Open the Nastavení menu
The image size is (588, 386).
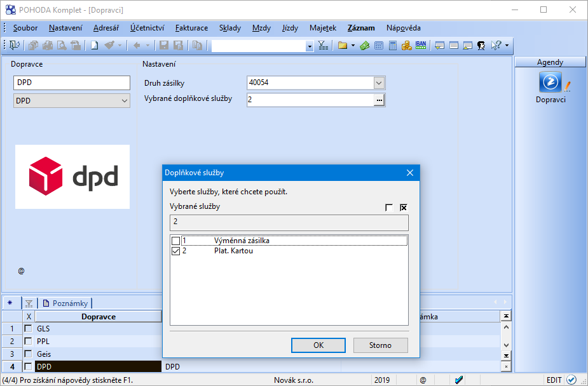(x=65, y=28)
